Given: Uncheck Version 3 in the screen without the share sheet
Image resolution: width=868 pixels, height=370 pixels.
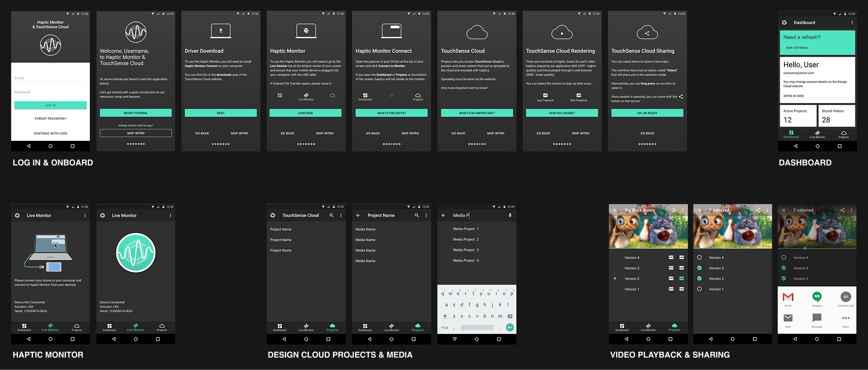Looking at the screenshot, I should click(699, 268).
